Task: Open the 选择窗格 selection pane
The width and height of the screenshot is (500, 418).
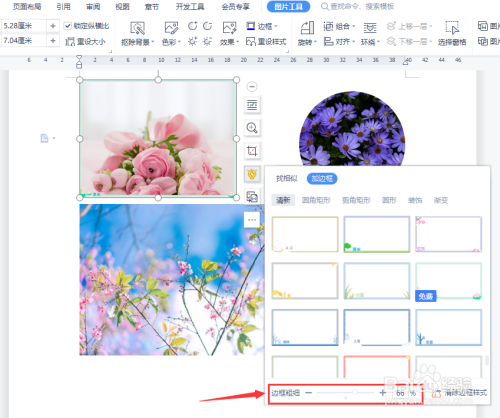Action: coord(452,34)
